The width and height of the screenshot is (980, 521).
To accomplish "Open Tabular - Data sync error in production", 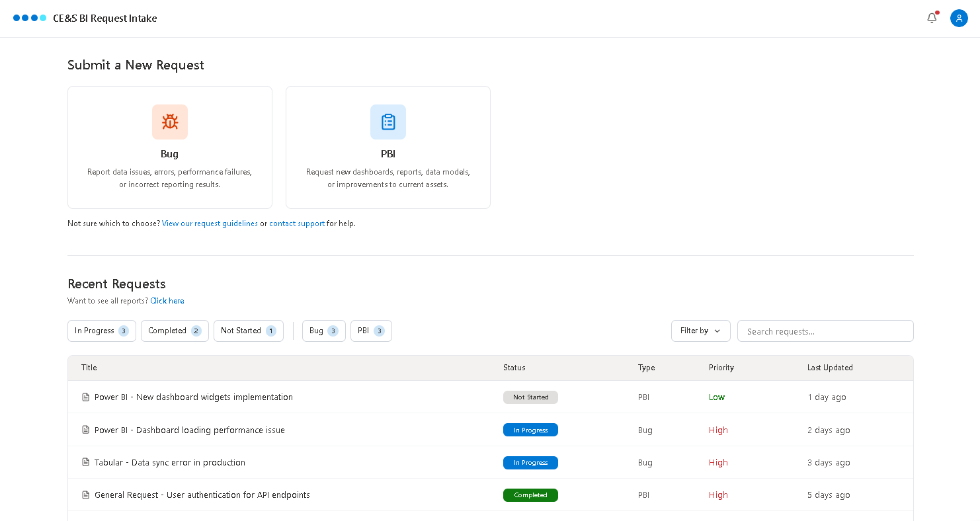I will point(170,462).
